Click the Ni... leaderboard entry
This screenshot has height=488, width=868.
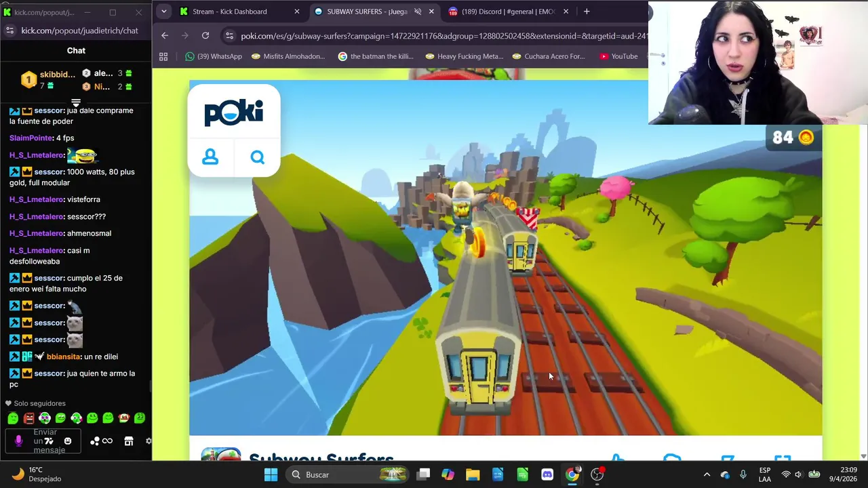pos(107,87)
